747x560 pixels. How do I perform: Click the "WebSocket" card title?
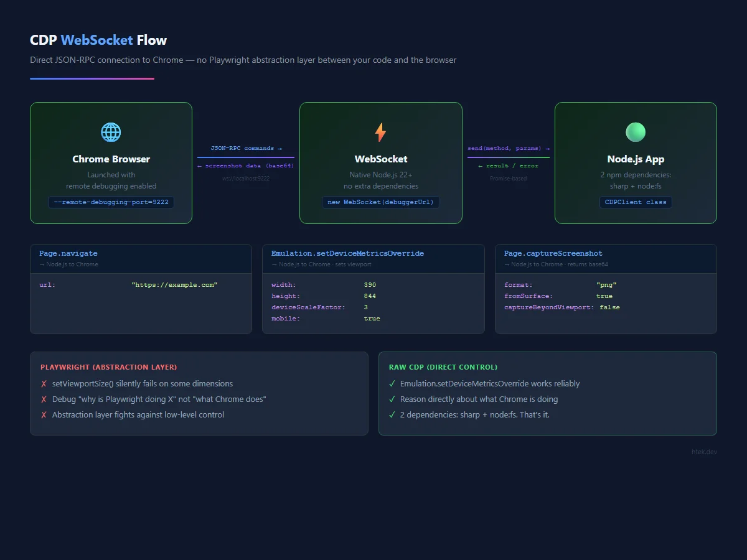pyautogui.click(x=381, y=159)
